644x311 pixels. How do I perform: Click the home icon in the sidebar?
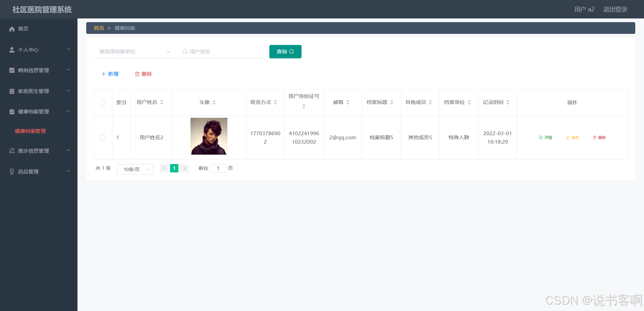[x=12, y=29]
